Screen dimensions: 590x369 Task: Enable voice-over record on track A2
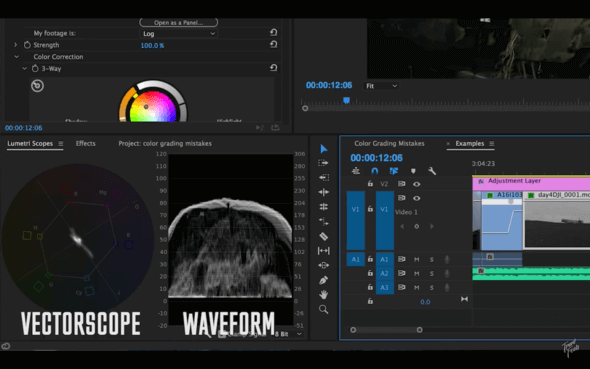pyautogui.click(x=447, y=273)
